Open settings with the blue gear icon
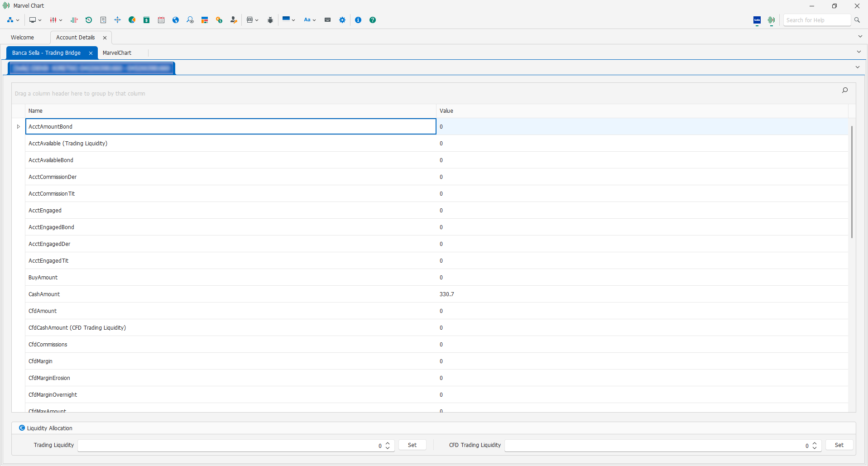Image resolution: width=868 pixels, height=466 pixels. (342, 20)
